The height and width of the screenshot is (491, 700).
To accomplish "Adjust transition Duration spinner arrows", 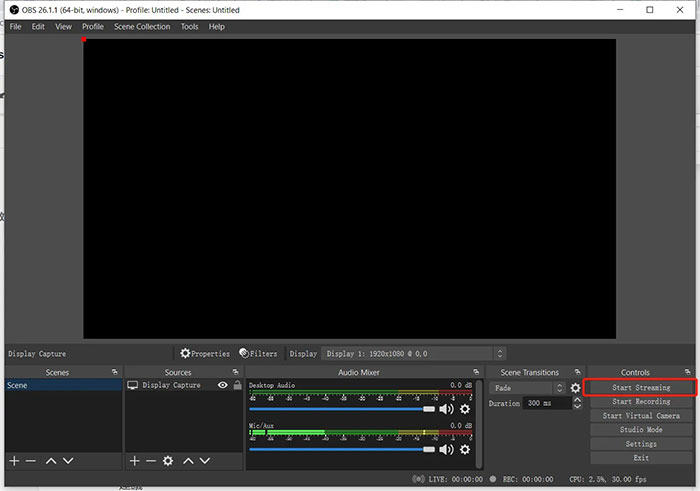I will pyautogui.click(x=577, y=403).
